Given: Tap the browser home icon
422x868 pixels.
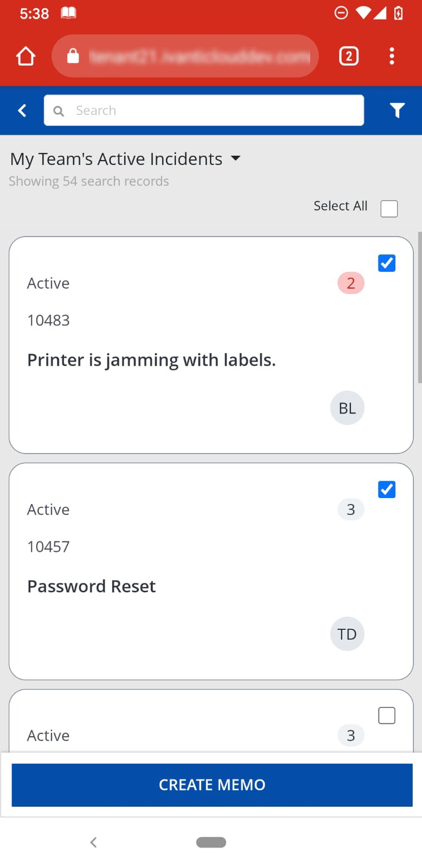Looking at the screenshot, I should tap(25, 56).
